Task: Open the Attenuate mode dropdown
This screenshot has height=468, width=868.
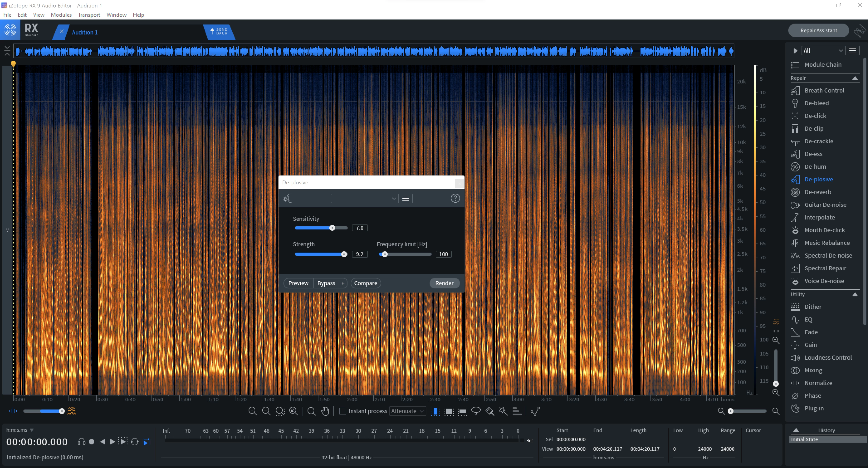Action: pos(407,411)
